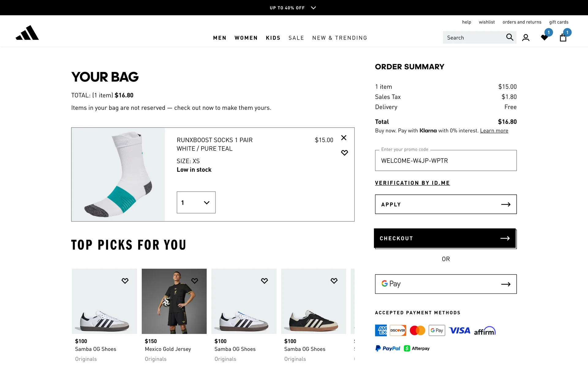588x368 pixels.
Task: Open the account profile icon
Action: click(x=526, y=38)
